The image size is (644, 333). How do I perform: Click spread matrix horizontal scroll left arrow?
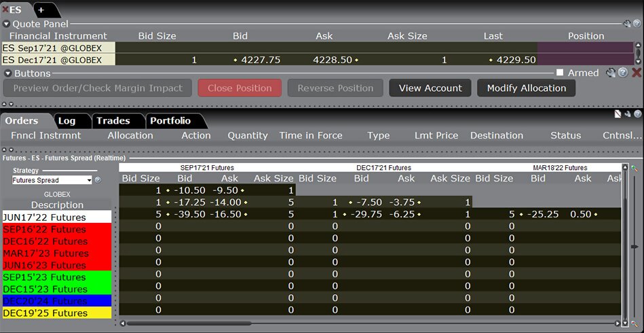pyautogui.click(x=122, y=323)
